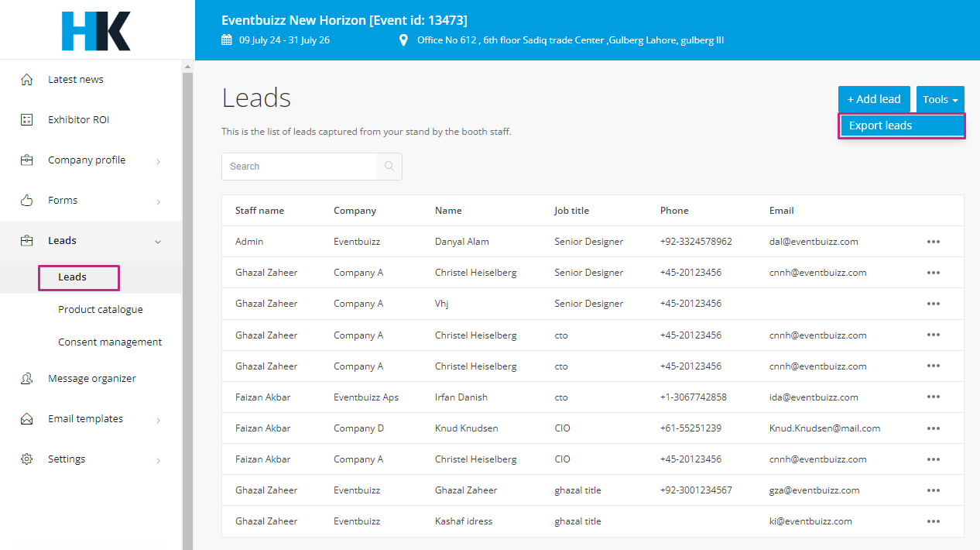This screenshot has width=980, height=550.
Task: Open more options for Kashaf idress row
Action: 934,521
